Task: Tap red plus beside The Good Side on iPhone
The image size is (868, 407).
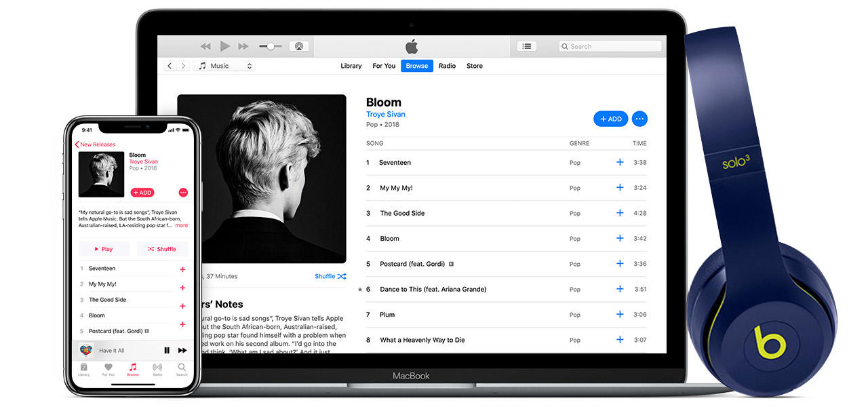Action: pyautogui.click(x=182, y=306)
